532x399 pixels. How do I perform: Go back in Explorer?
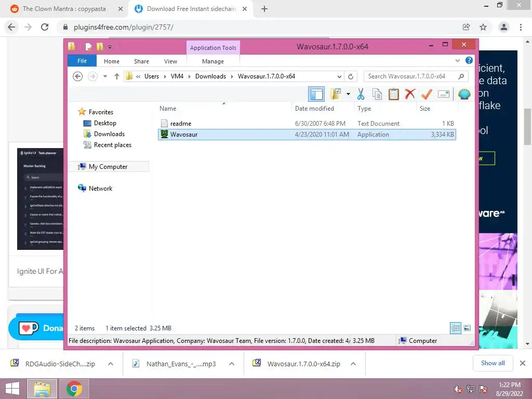click(x=78, y=76)
